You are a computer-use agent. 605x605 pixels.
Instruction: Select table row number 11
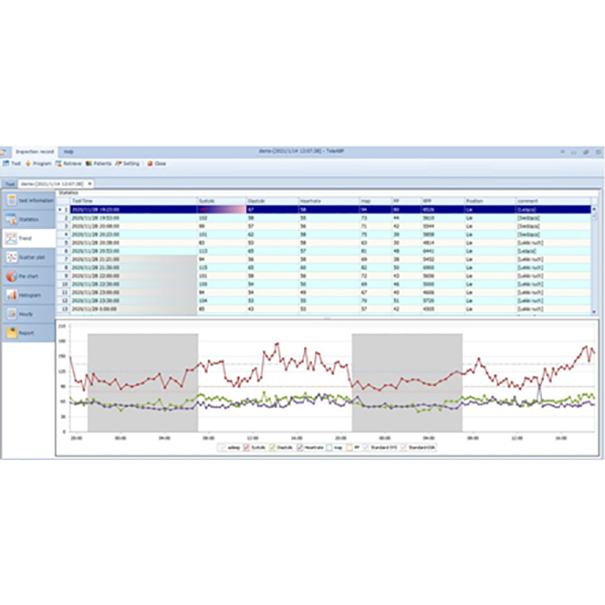(324, 292)
